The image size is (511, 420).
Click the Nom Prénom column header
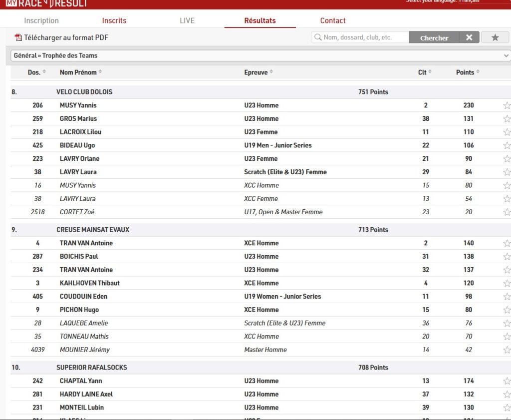coord(78,72)
